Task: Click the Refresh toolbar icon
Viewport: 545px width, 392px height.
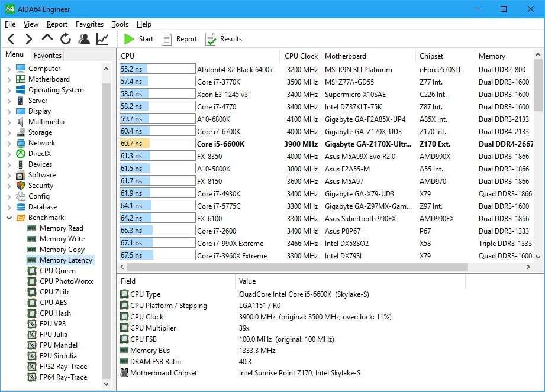Action: (x=65, y=39)
